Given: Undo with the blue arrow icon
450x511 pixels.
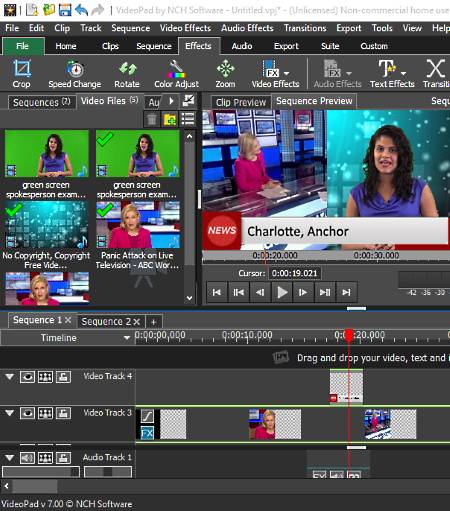Looking at the screenshot, I should coord(81,10).
